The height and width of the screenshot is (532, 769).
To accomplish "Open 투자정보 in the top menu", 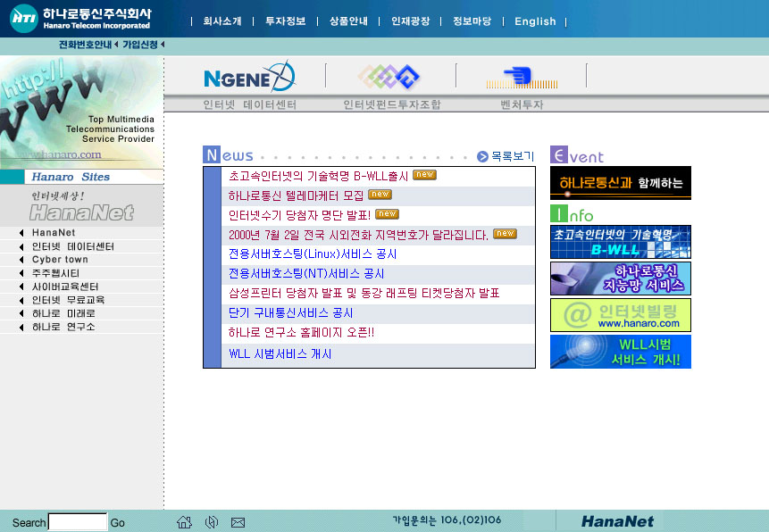I will [286, 21].
